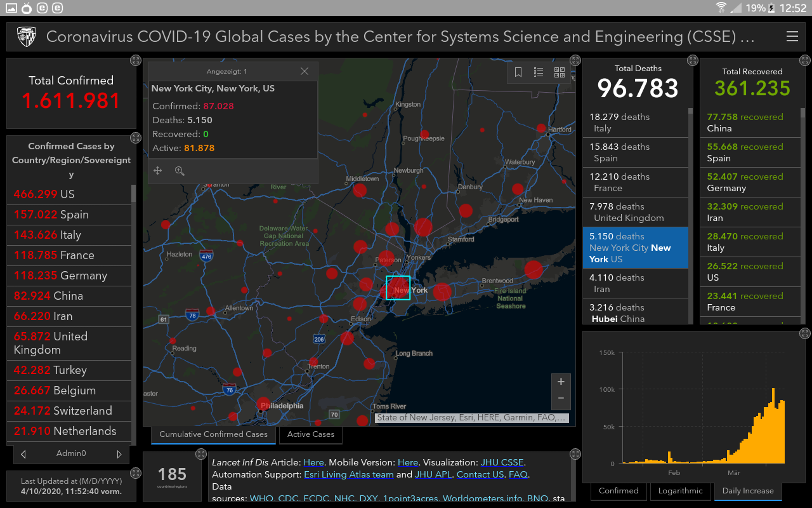Select Spain in confirmed cases list
This screenshot has height=508, width=812.
pos(69,215)
